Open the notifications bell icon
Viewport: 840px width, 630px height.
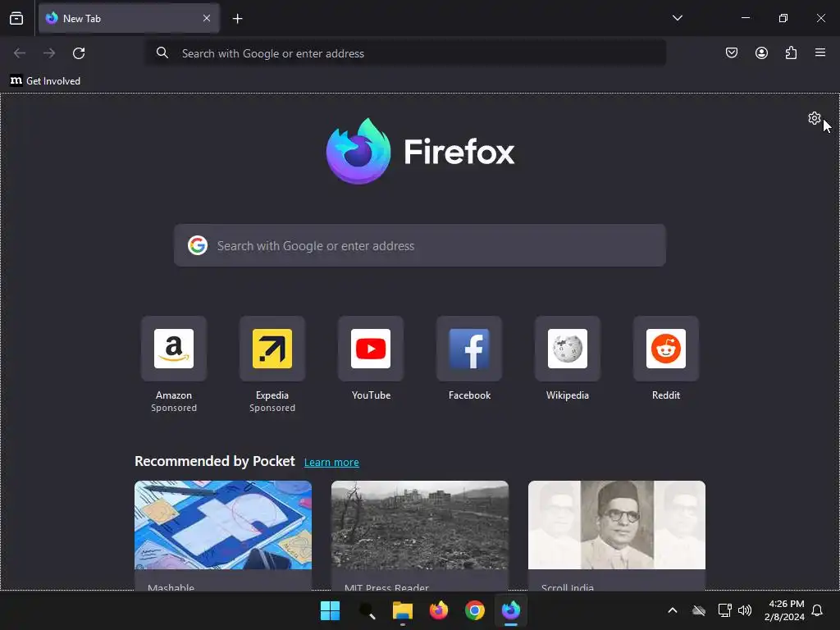pos(817,610)
